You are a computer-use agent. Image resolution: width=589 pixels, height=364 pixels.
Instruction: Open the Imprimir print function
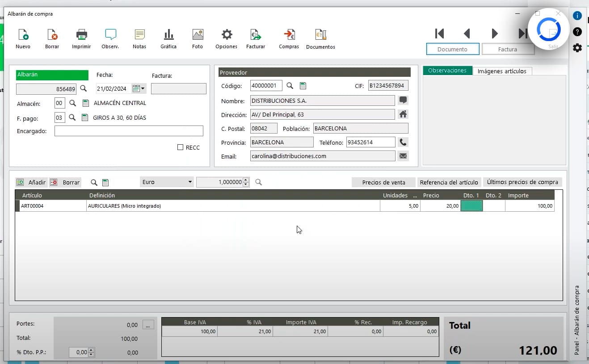[x=81, y=38]
